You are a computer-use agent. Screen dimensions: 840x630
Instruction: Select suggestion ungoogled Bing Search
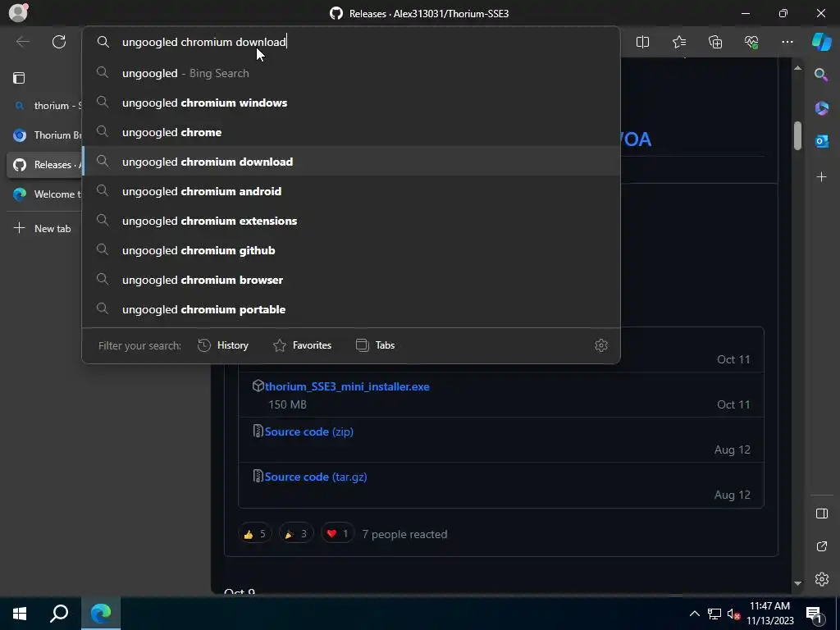click(x=351, y=73)
